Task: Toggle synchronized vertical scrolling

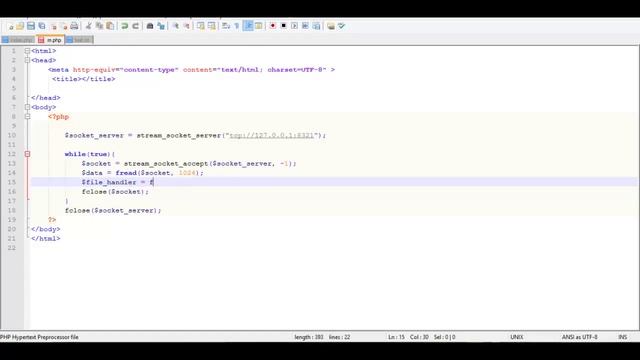Action: [x=201, y=26]
